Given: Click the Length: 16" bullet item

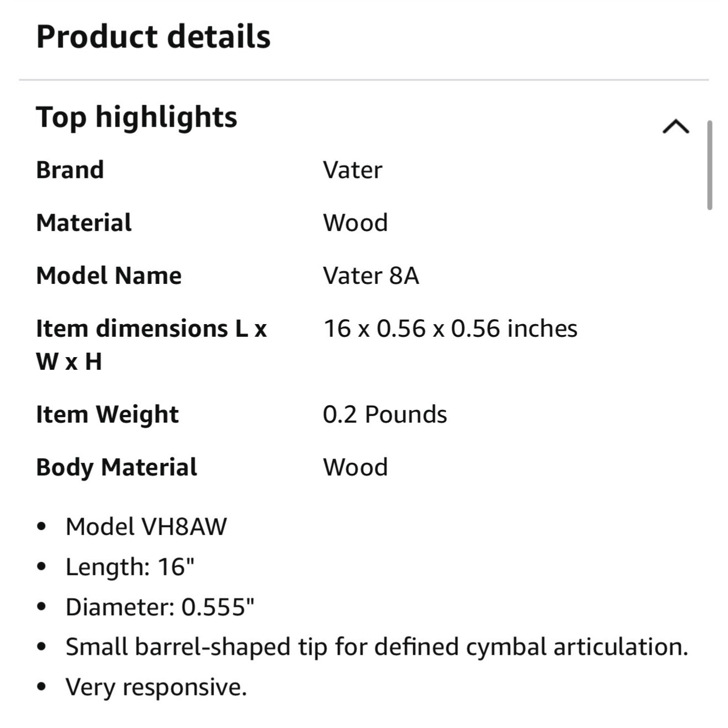Looking at the screenshot, I should point(129,567).
